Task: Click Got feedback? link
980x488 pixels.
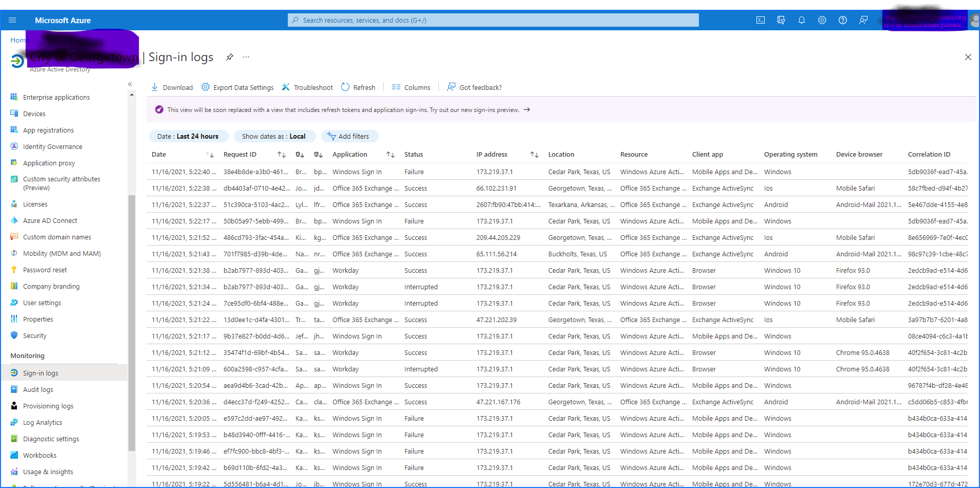Action: (474, 87)
